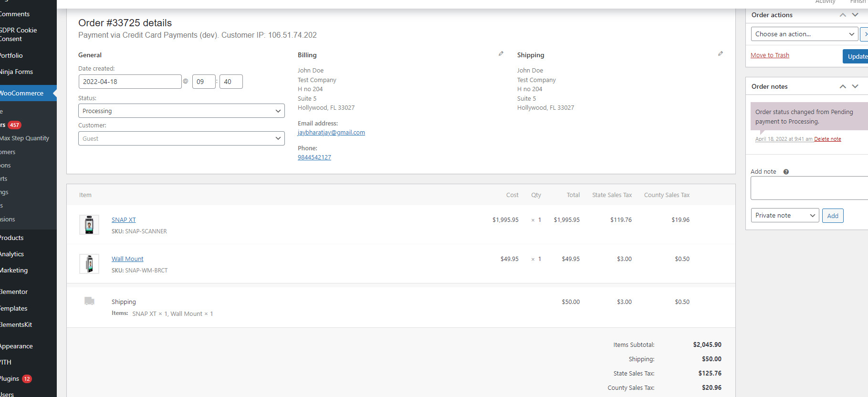This screenshot has height=397, width=868.
Task: Click SNAP XT state tax $119.76
Action: pyautogui.click(x=621, y=220)
